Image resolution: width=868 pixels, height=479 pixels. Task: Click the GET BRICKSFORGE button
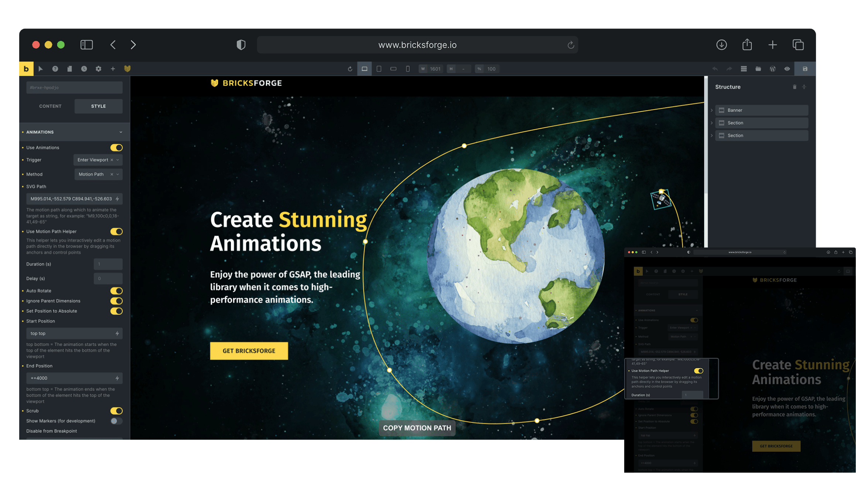tap(248, 350)
